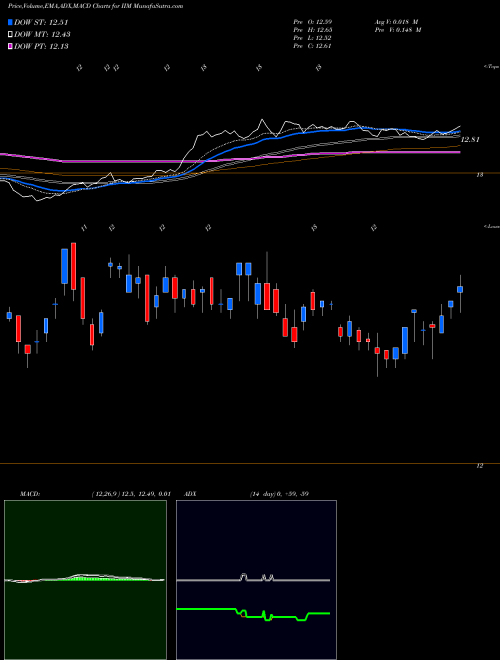Select the DOW ST: 12.51 label
The width and height of the screenshot is (500, 660).
(41, 22)
